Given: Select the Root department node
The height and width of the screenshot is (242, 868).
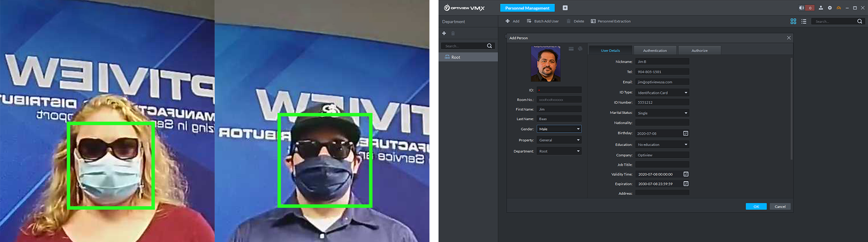Looking at the screenshot, I should [x=456, y=57].
